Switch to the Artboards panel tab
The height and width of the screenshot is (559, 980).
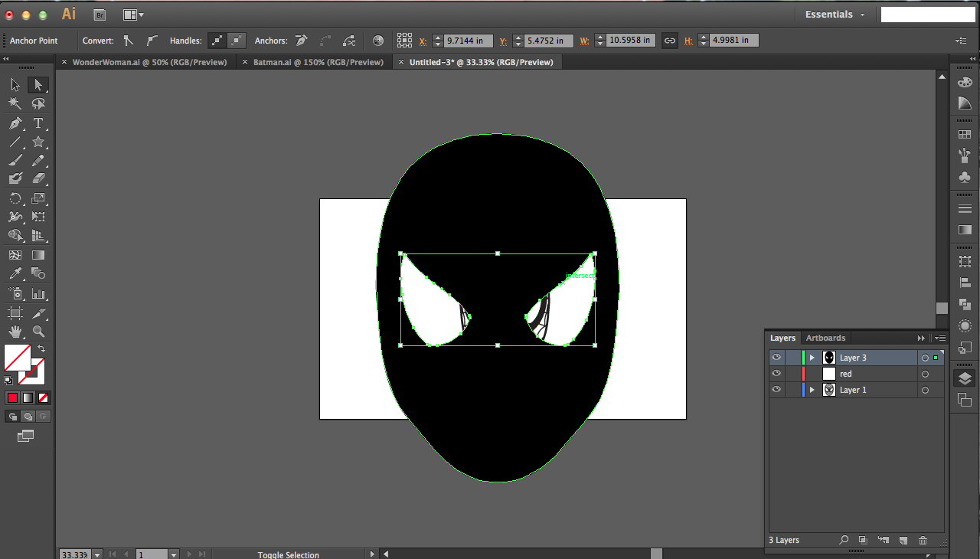825,338
